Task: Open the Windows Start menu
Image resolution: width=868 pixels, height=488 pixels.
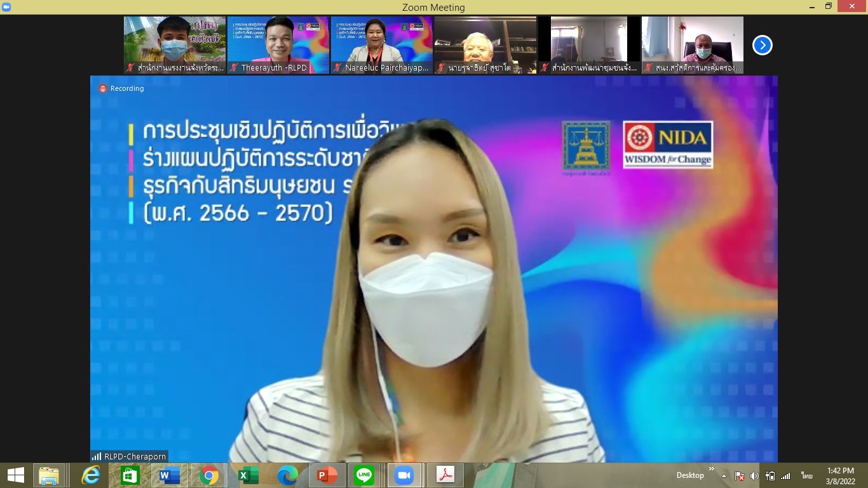Action: (x=16, y=475)
